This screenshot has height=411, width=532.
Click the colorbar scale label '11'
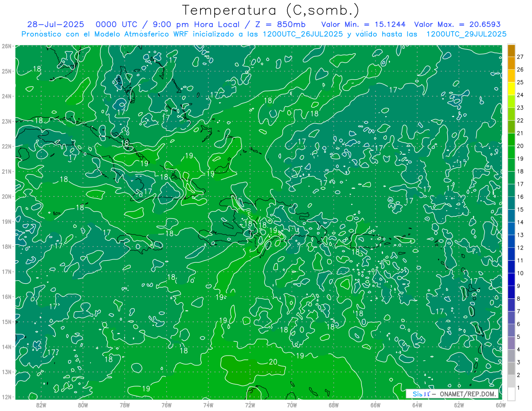[x=520, y=260]
